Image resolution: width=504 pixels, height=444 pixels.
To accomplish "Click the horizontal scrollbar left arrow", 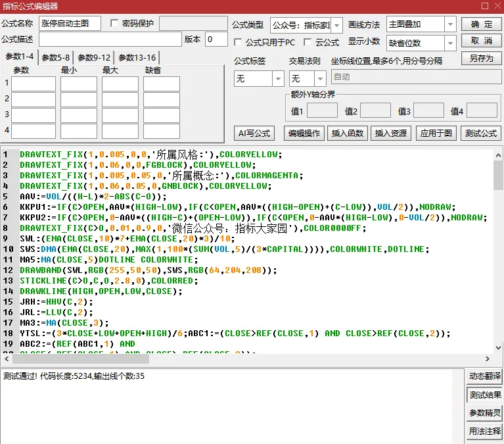I will coord(7,358).
